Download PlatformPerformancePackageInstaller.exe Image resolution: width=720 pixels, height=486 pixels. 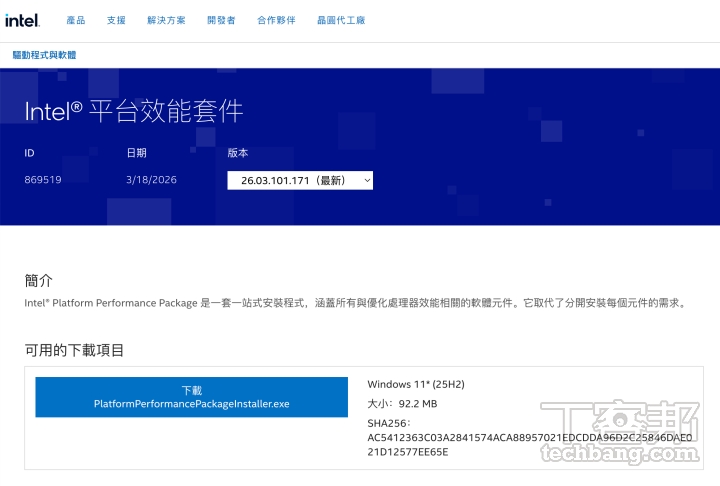(x=191, y=397)
